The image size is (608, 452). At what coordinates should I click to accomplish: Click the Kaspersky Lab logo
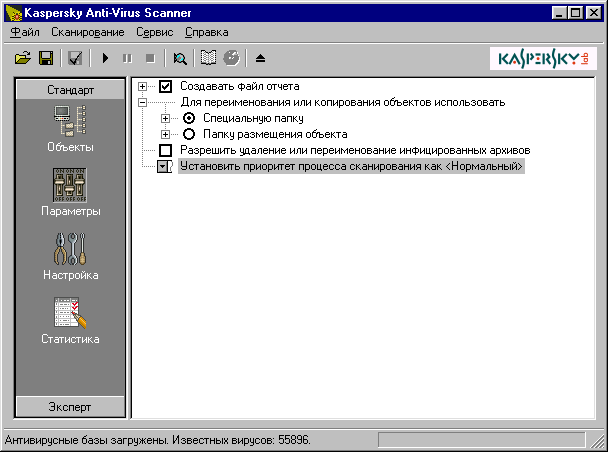[x=543, y=59]
